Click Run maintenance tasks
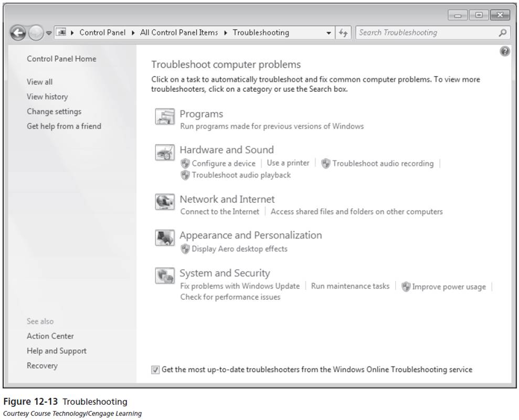 [x=350, y=286]
